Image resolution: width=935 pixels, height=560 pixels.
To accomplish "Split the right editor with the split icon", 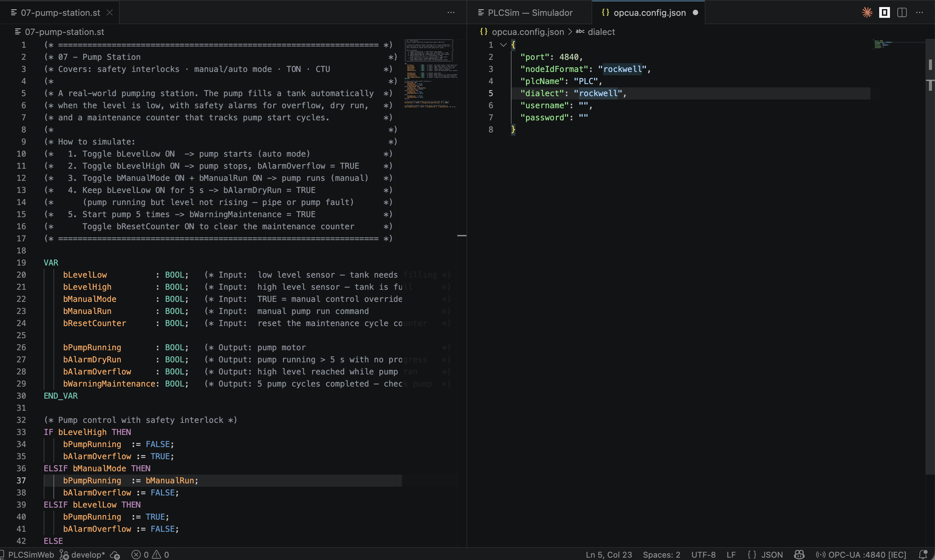I will 902,12.
